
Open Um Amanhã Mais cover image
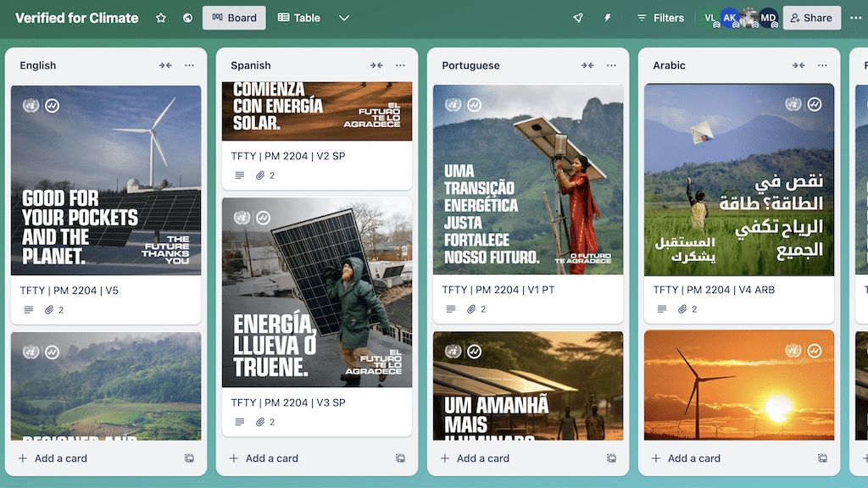(527, 385)
